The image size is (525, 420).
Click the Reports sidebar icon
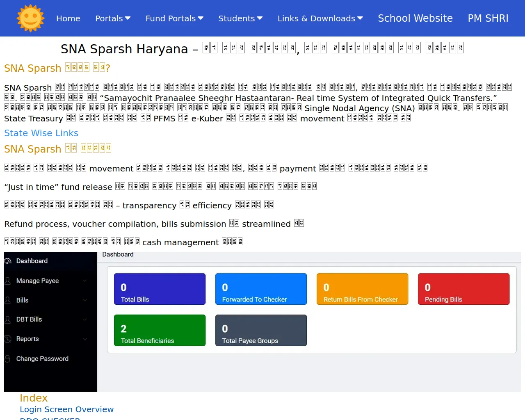pos(8,339)
